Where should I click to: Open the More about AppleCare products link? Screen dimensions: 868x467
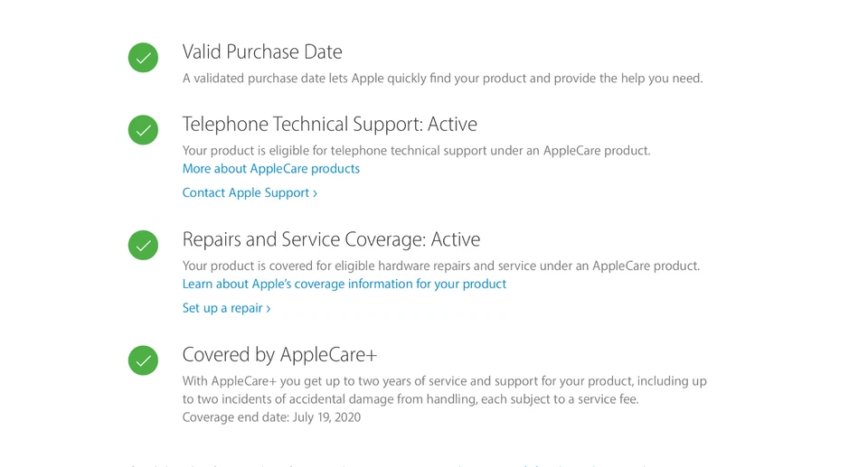tap(270, 169)
